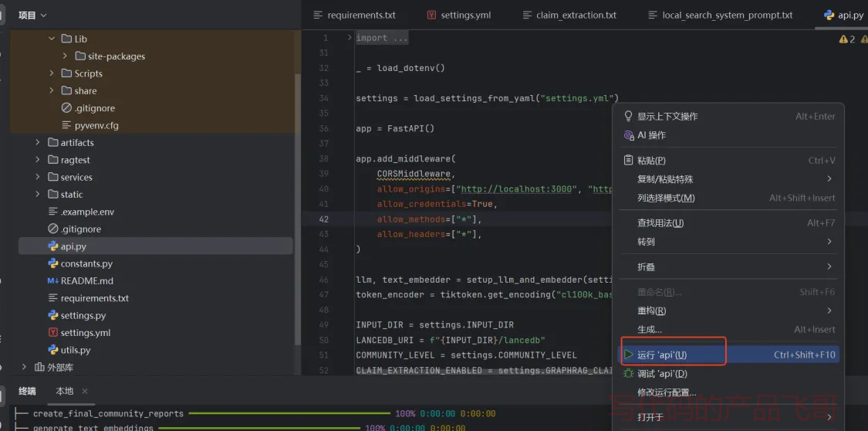This screenshot has width=868, height=431.
Task: Open the Go To submenu
Action: [x=728, y=242]
